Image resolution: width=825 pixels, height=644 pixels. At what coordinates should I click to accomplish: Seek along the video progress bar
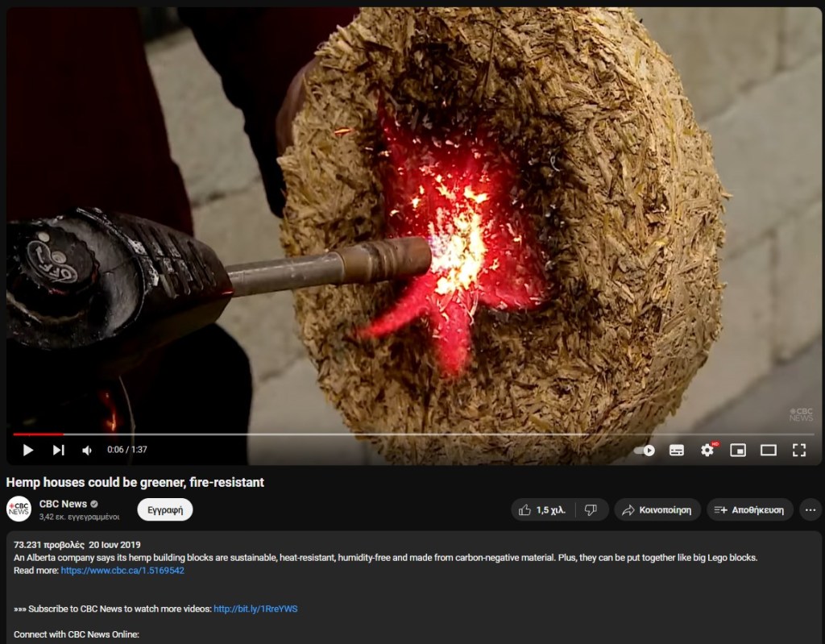point(322,434)
